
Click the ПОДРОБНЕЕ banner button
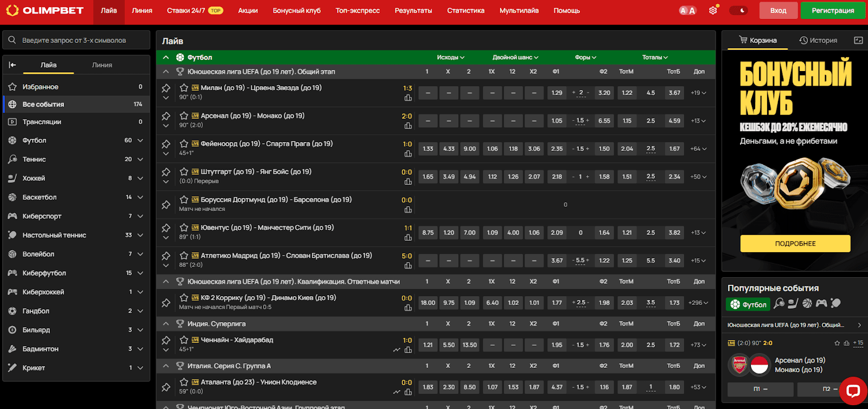795,244
